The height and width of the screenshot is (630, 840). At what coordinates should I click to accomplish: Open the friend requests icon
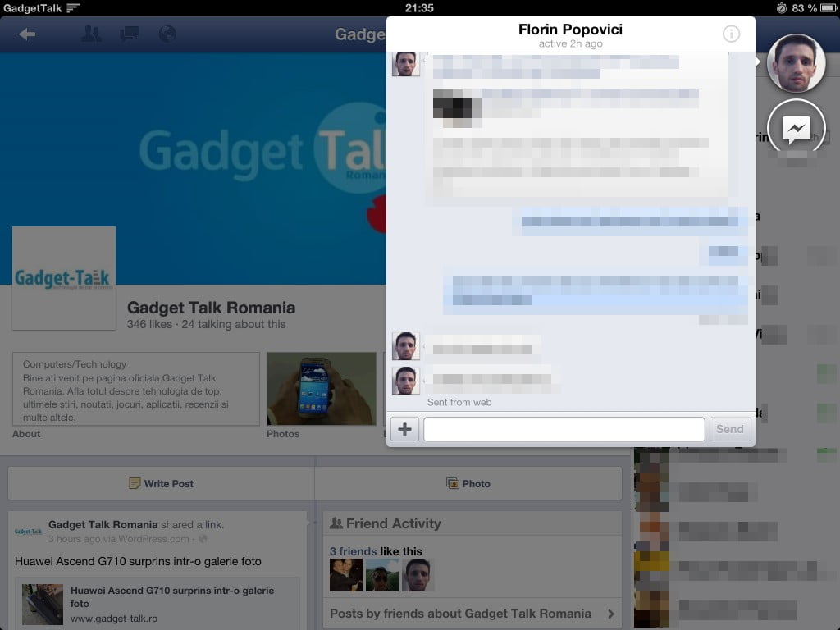coord(91,34)
